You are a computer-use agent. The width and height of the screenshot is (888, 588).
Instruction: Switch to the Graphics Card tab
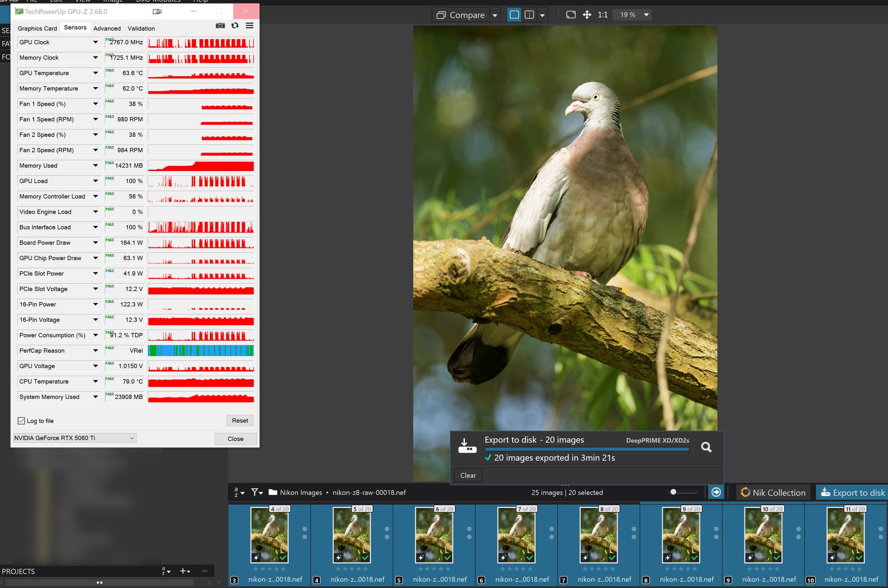[x=37, y=29]
